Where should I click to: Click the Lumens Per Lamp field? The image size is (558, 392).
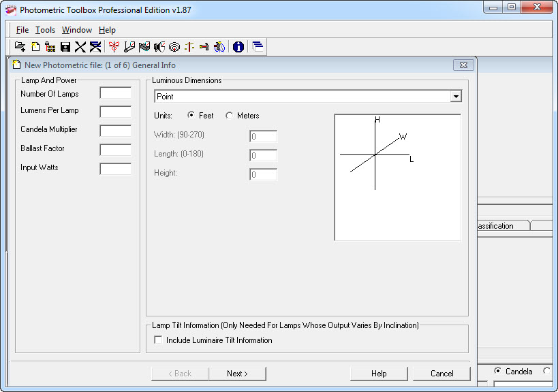click(x=116, y=112)
